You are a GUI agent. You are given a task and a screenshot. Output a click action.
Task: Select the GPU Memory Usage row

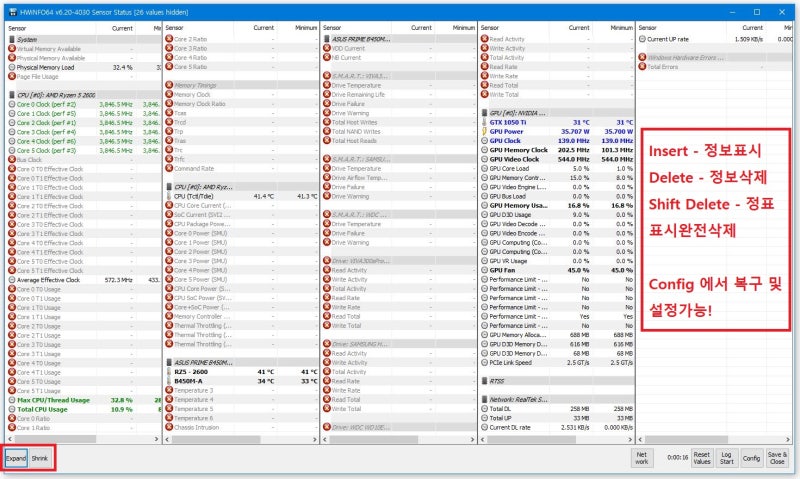point(557,206)
